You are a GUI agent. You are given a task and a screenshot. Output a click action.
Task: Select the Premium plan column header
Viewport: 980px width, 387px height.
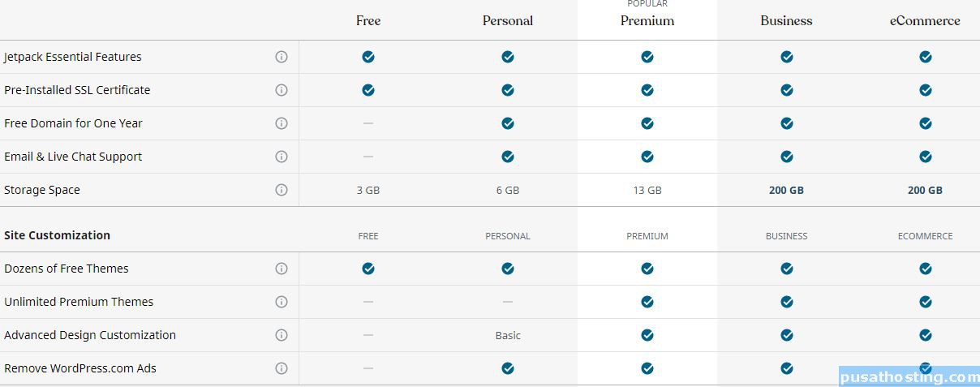647,21
